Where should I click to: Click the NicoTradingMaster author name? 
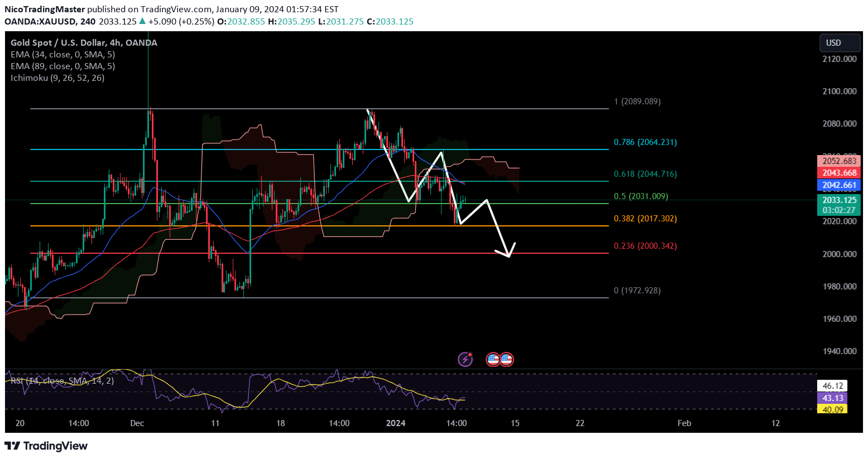point(45,9)
